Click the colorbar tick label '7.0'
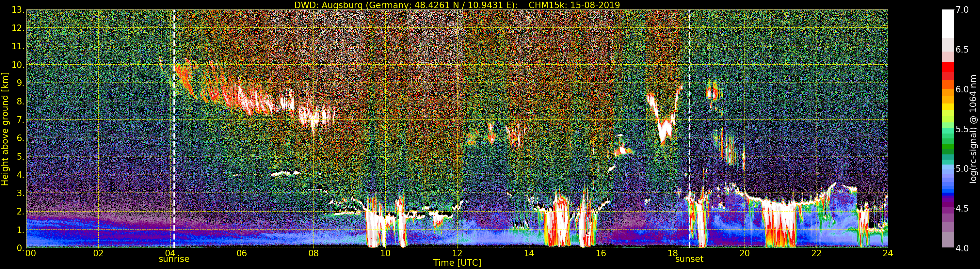 962,10
